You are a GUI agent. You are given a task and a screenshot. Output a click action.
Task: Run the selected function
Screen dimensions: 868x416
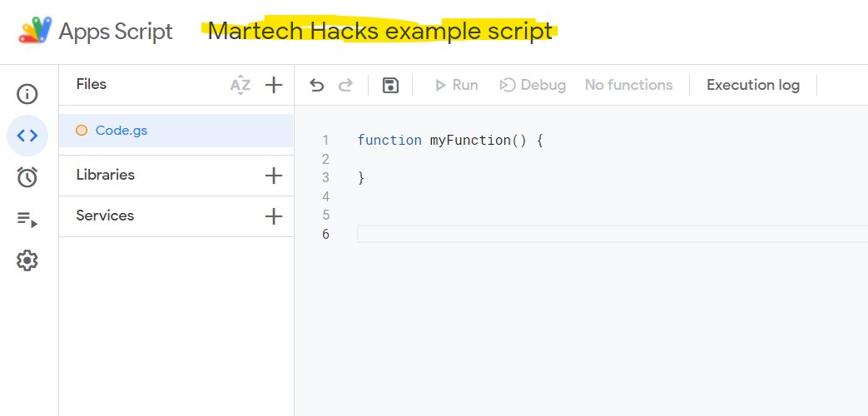tap(456, 85)
